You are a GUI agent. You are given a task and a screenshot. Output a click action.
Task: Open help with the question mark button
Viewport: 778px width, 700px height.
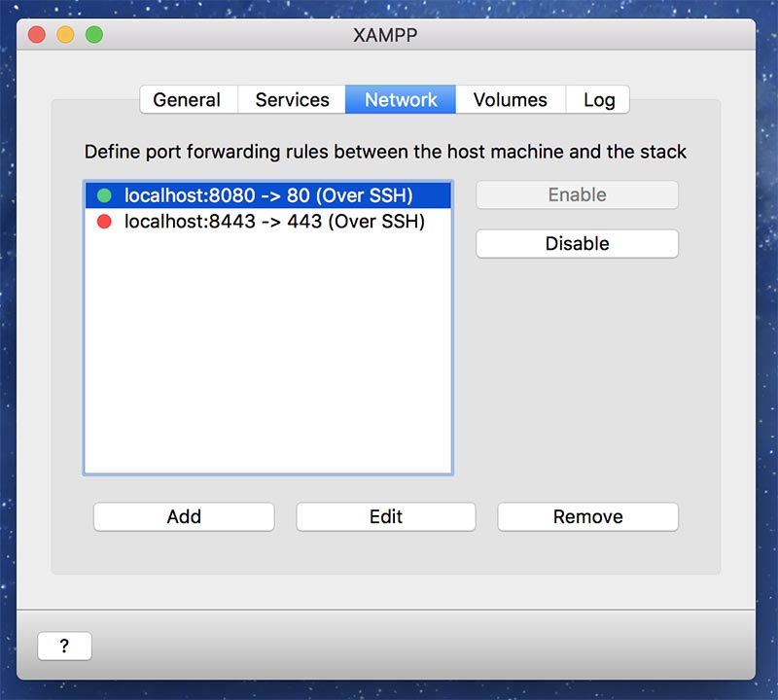pos(64,646)
